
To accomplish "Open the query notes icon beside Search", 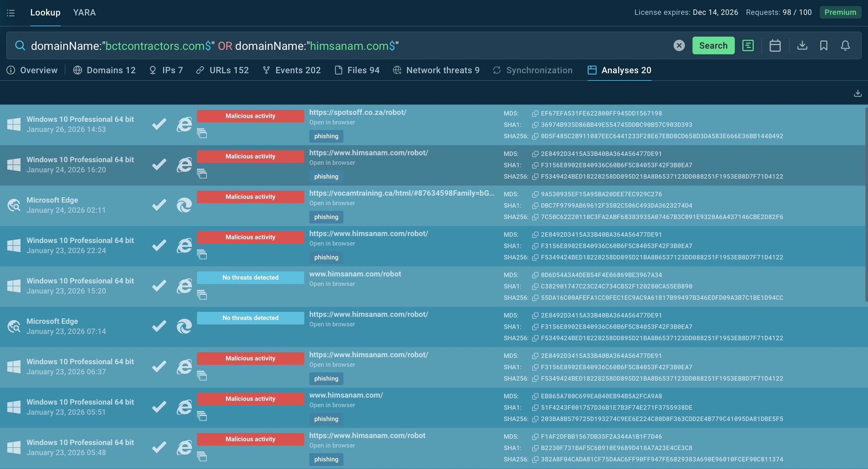I will (x=748, y=45).
